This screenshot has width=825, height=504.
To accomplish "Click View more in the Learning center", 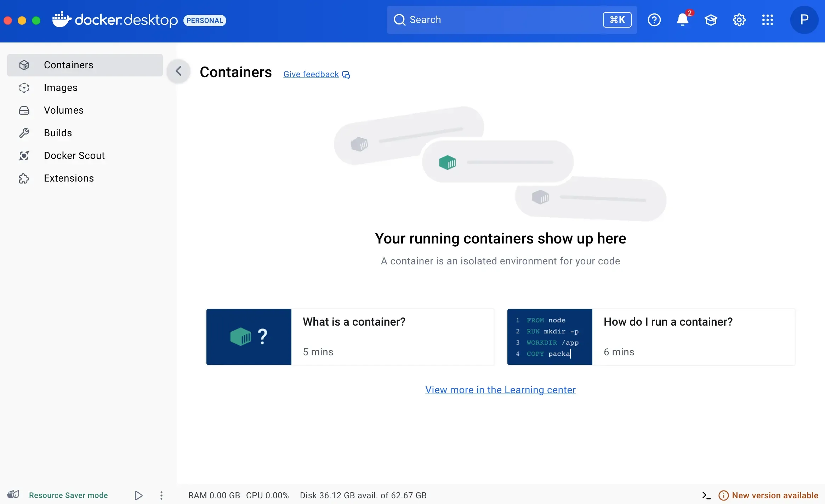I will (500, 390).
